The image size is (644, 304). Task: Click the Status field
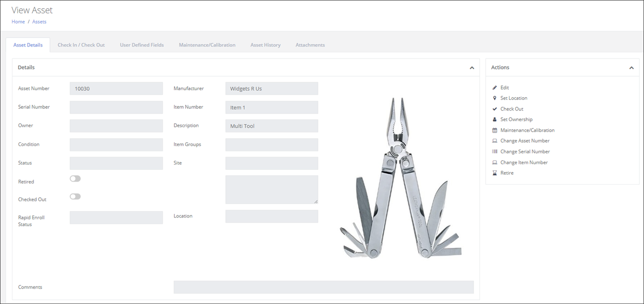(x=116, y=163)
